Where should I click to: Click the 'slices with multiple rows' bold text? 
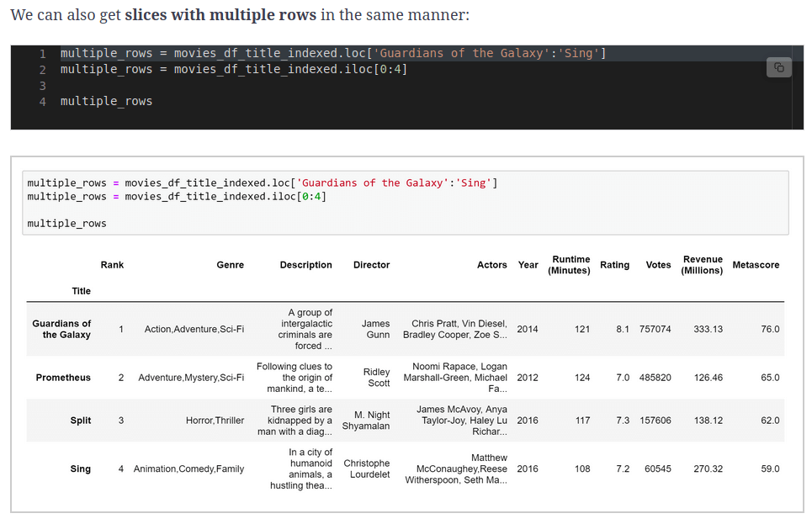pyautogui.click(x=220, y=14)
